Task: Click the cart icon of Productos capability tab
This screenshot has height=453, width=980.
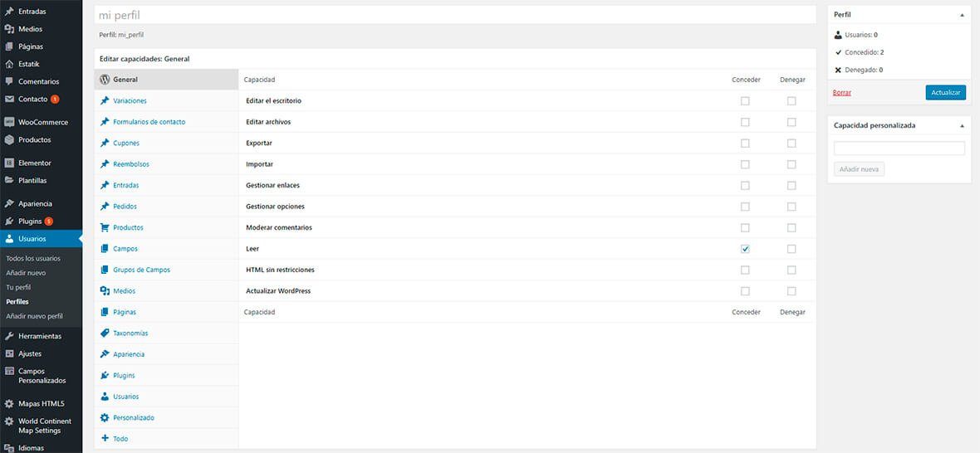Action: pos(105,227)
